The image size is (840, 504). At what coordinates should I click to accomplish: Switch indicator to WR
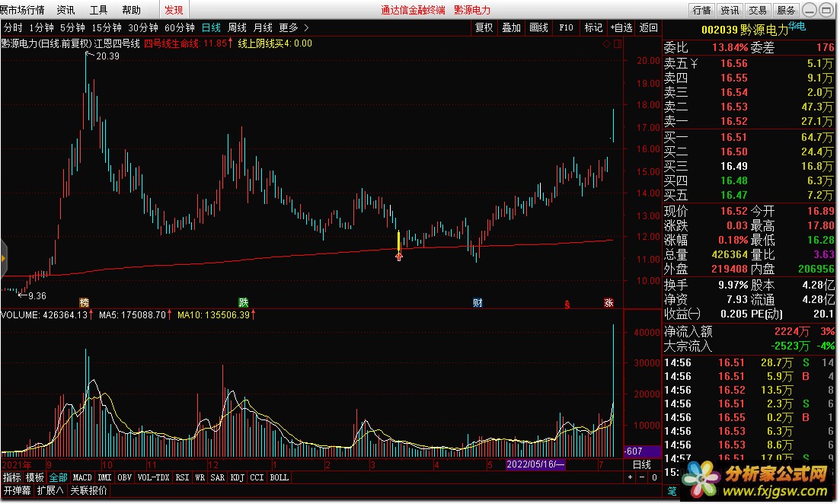pos(200,477)
